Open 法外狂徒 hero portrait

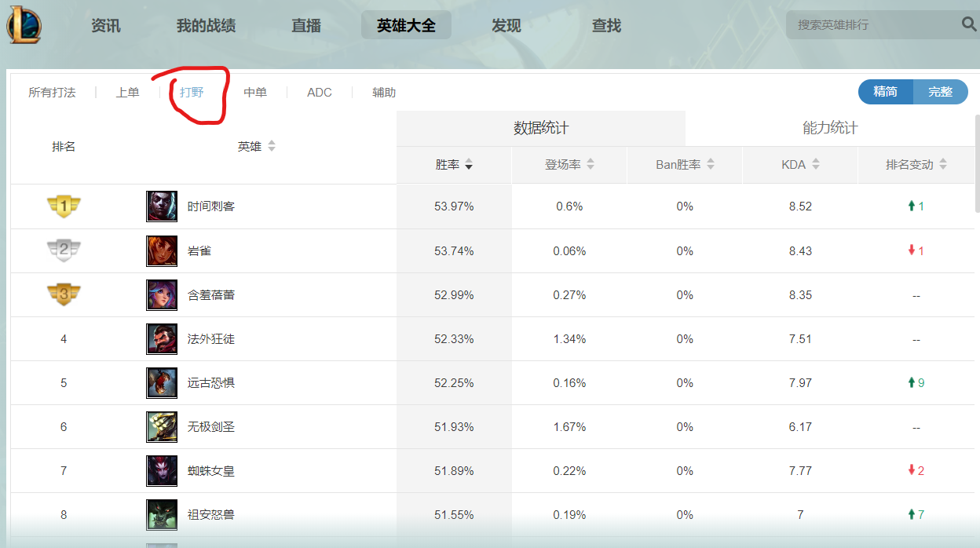coord(162,339)
